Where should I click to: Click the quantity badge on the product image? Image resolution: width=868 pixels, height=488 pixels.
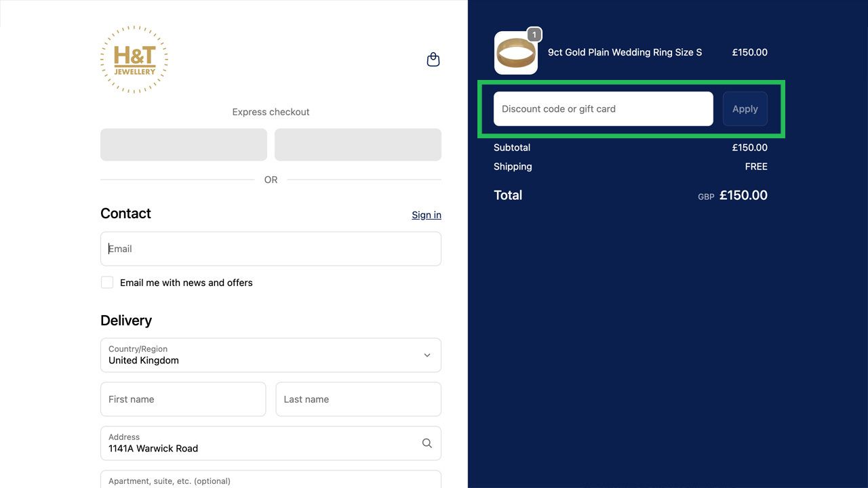click(534, 34)
